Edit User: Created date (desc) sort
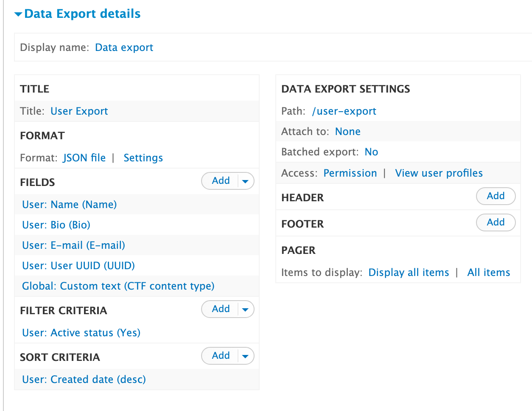 pyautogui.click(x=84, y=380)
